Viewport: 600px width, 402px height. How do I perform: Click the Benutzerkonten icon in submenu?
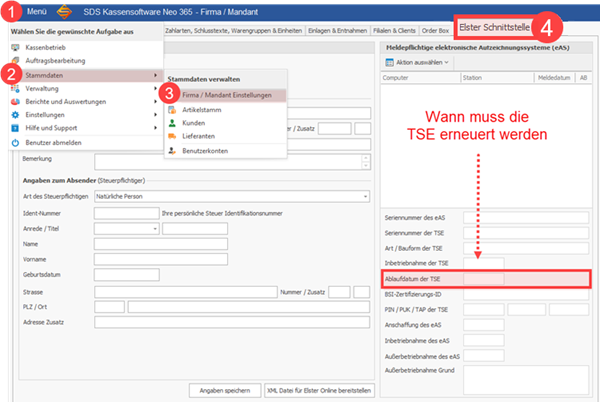tap(173, 150)
